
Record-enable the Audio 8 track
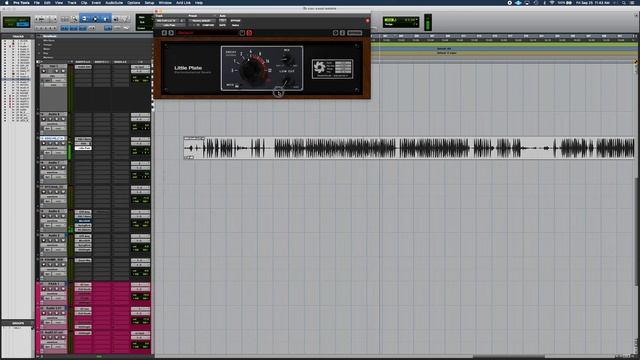[44, 119]
